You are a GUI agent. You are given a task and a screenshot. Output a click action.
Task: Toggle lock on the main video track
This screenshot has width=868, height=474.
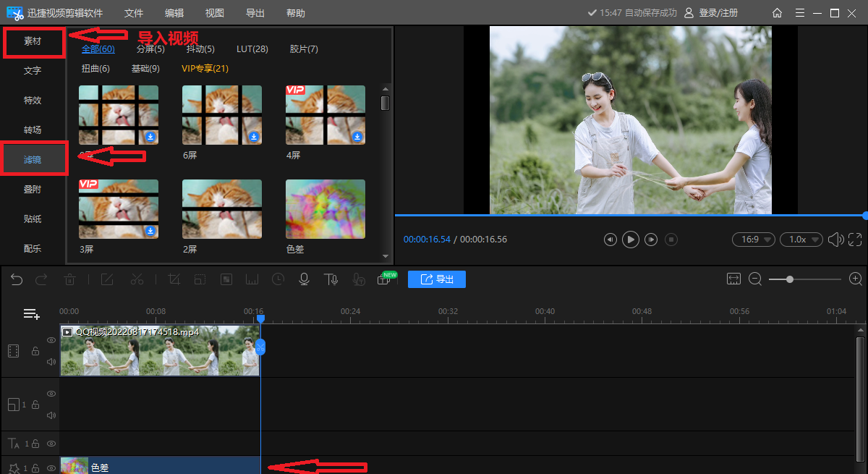[35, 351]
